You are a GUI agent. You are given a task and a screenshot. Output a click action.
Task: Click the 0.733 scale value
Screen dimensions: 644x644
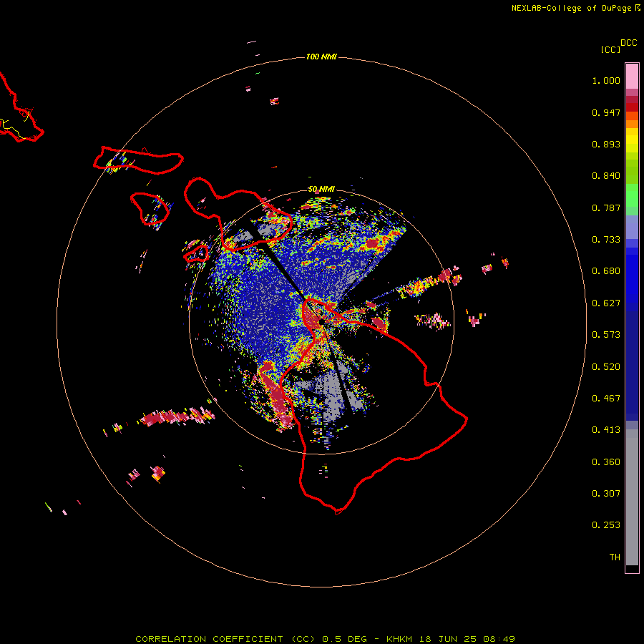pos(606,240)
